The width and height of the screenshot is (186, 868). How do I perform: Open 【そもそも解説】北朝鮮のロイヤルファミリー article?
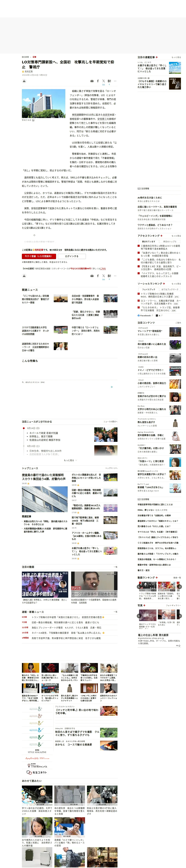point(152,84)
